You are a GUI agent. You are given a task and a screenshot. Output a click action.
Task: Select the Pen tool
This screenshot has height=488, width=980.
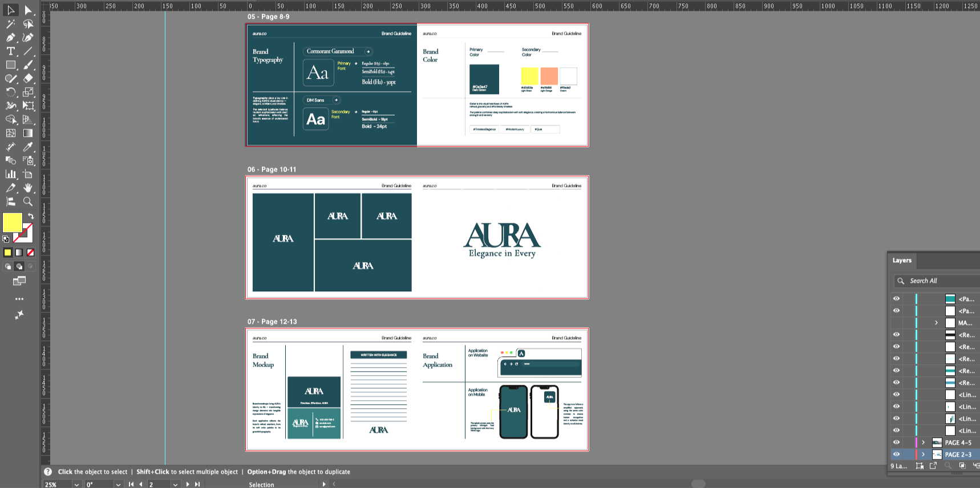pos(11,38)
